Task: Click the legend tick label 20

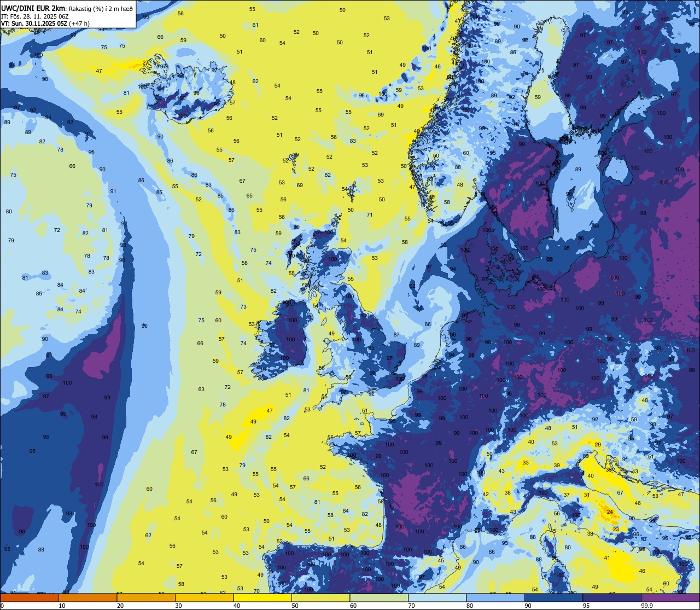Action: tap(120, 606)
